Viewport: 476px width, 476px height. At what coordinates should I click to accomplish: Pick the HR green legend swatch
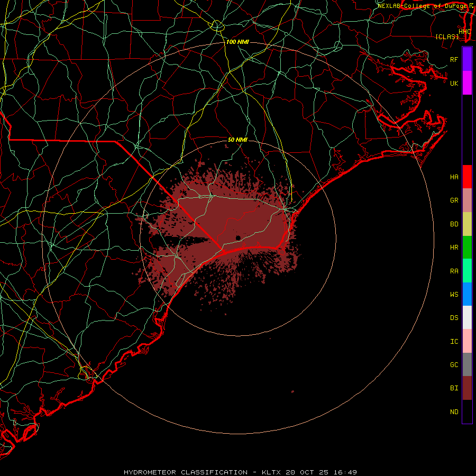(467, 248)
